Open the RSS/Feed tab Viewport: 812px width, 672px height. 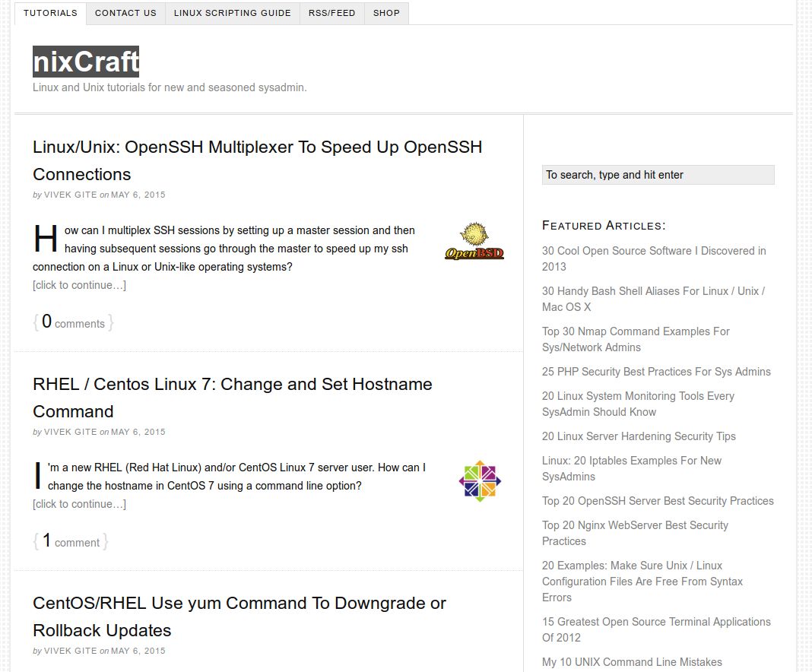332,13
